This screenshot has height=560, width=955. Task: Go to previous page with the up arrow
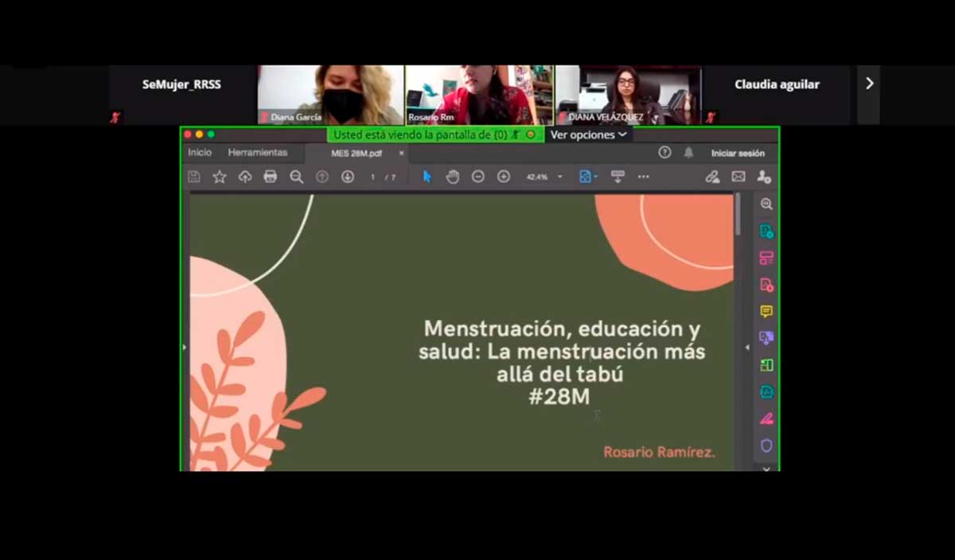322,177
